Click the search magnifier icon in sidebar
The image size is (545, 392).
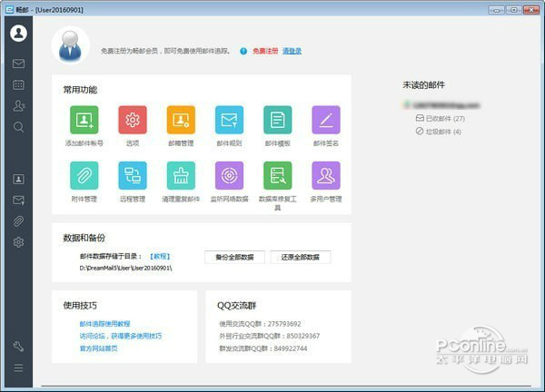tap(19, 127)
